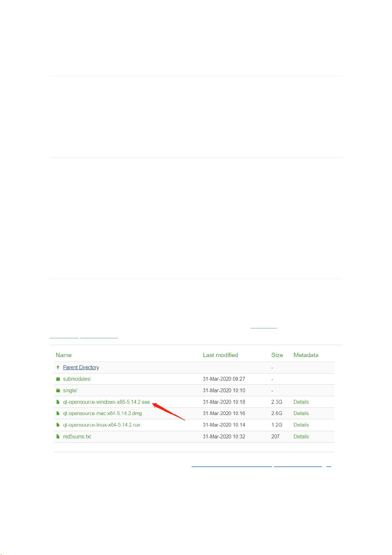The width and height of the screenshot is (392, 555).
Task: Sort the listing by Name column header
Action: point(64,355)
